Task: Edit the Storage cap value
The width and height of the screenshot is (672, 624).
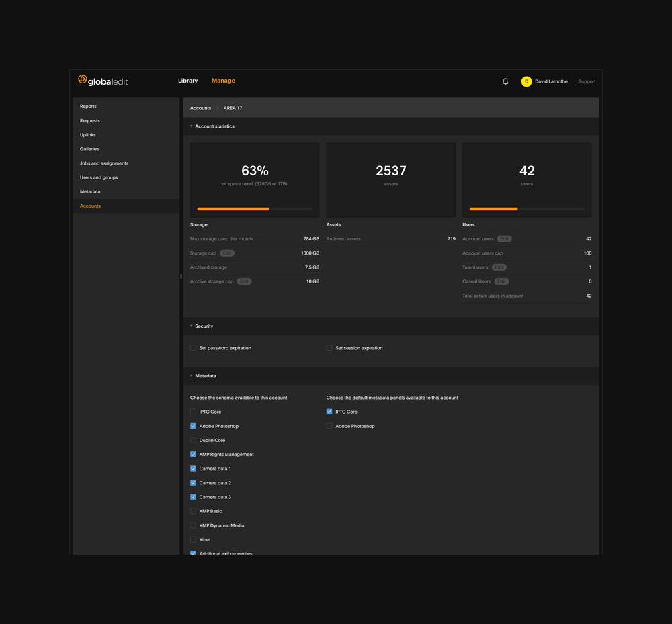Action: [x=227, y=253]
